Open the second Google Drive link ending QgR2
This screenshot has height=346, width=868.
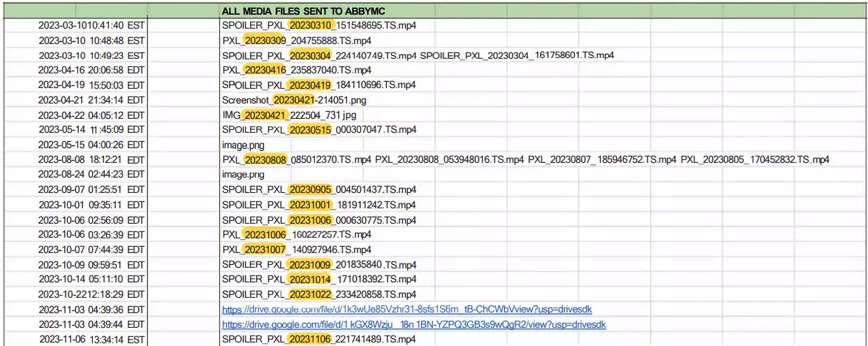[414, 324]
